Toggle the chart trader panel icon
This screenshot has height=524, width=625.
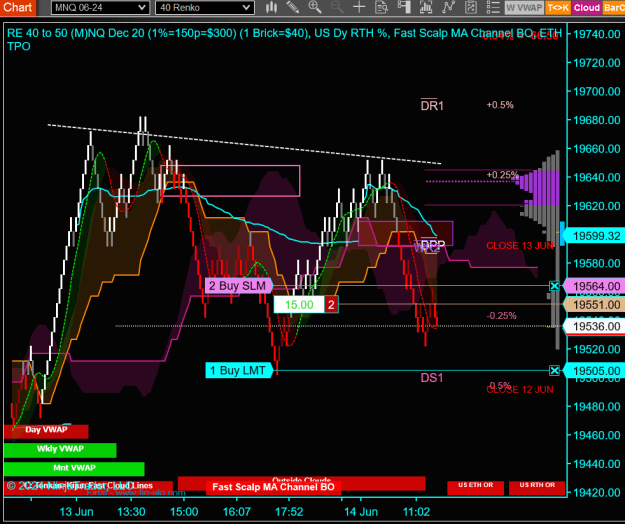point(404,7)
